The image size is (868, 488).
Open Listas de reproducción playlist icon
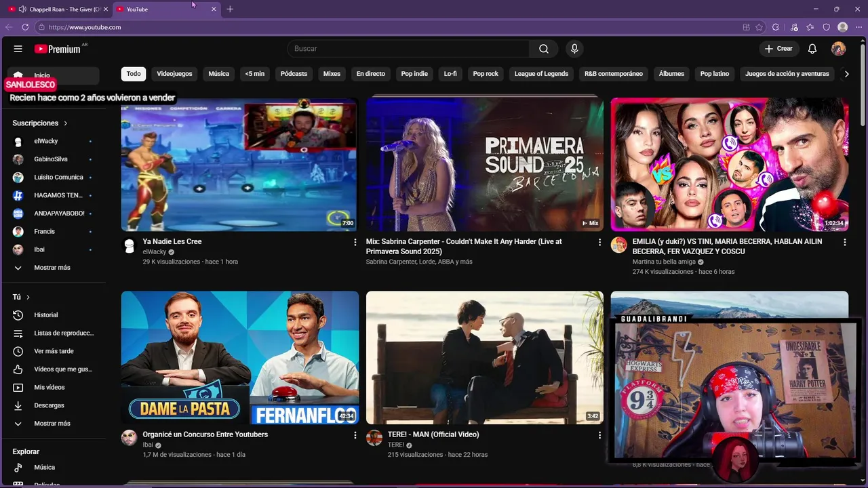click(18, 333)
